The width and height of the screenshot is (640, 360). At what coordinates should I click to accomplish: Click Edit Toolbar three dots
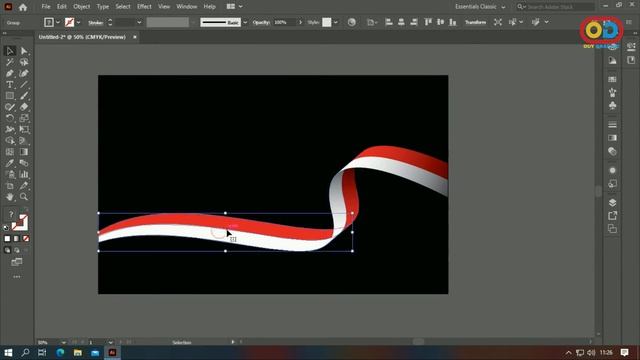[x=17, y=277]
